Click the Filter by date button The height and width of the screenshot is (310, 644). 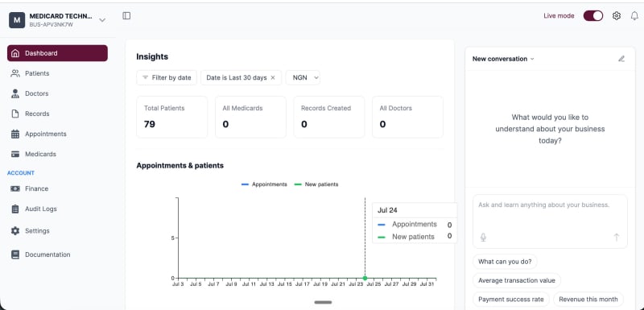coord(167,77)
